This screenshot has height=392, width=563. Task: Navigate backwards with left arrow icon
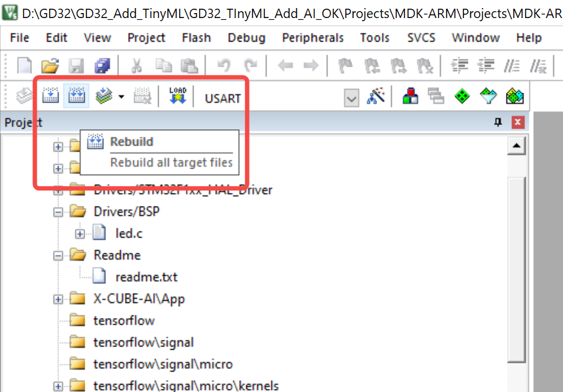pos(286,66)
